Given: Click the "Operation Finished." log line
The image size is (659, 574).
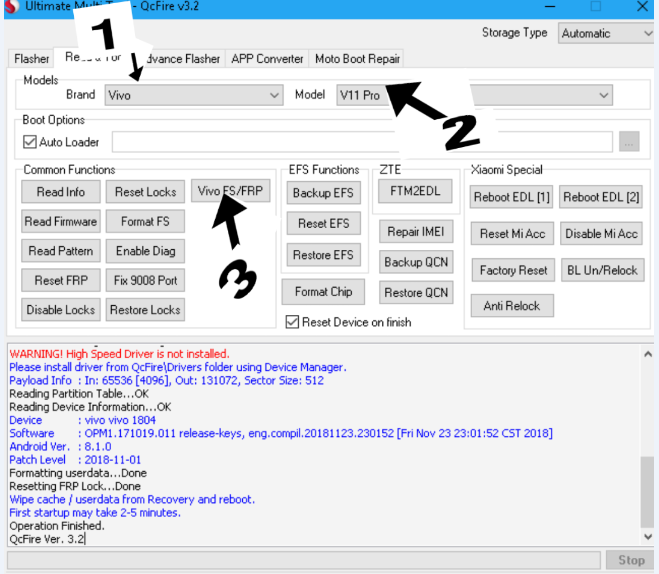Looking at the screenshot, I should (57, 526).
